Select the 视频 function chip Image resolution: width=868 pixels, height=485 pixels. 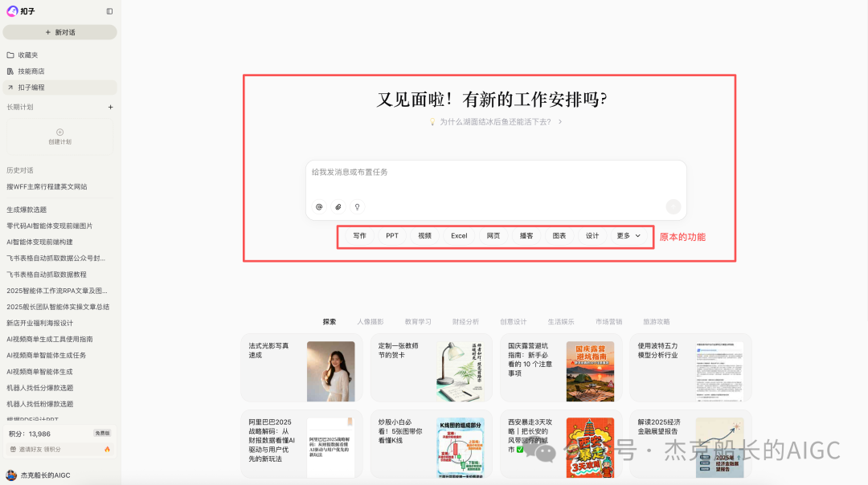pos(424,235)
